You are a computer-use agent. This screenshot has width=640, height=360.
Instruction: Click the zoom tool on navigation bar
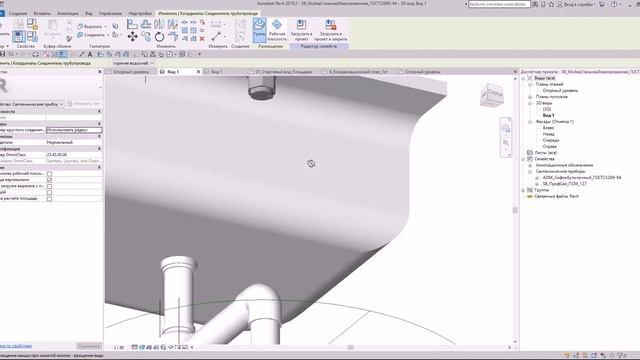pyautogui.click(x=506, y=144)
